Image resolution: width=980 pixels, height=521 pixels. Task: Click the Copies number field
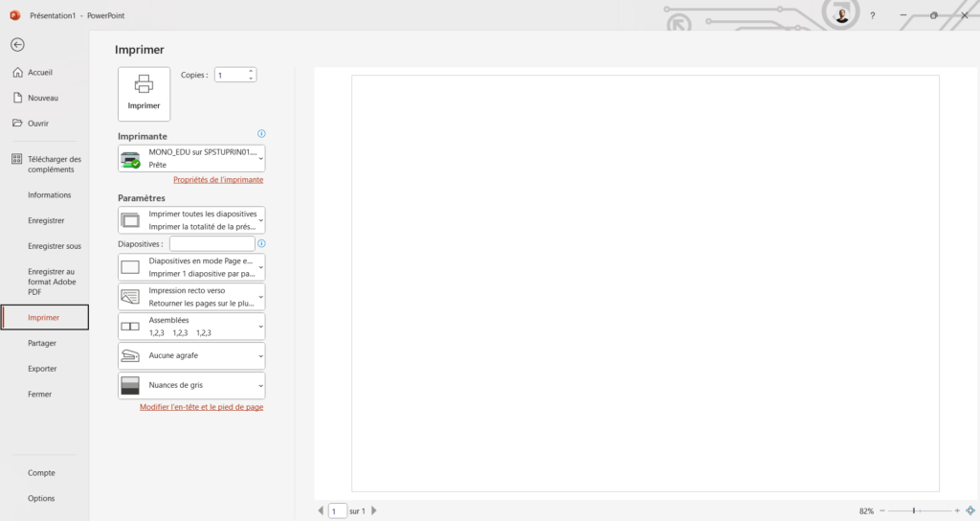click(231, 75)
